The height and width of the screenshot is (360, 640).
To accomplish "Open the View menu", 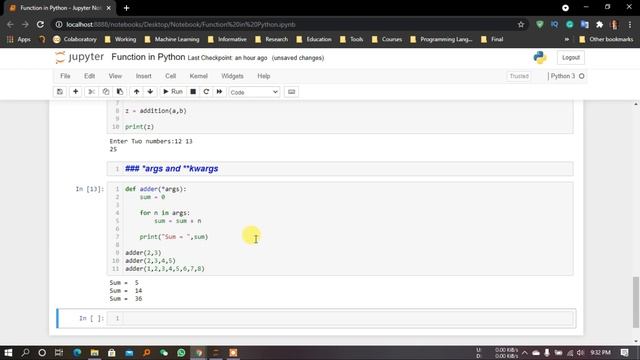I will tap(115, 76).
